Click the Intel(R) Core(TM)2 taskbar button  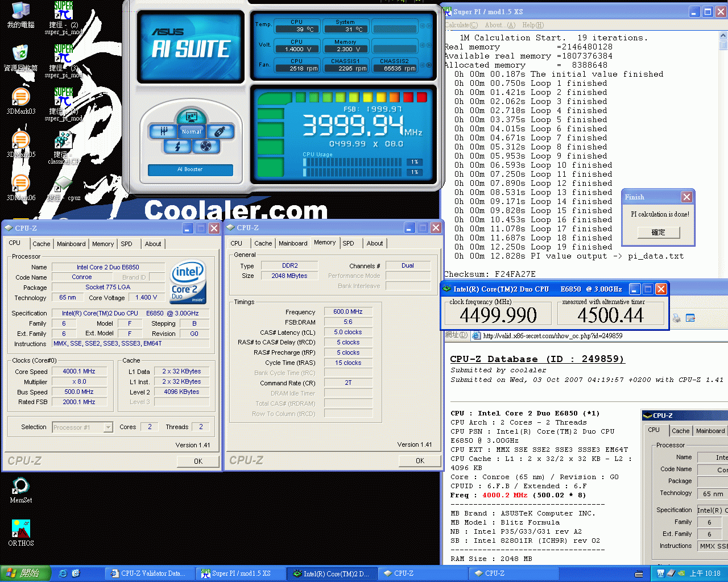[332, 573]
